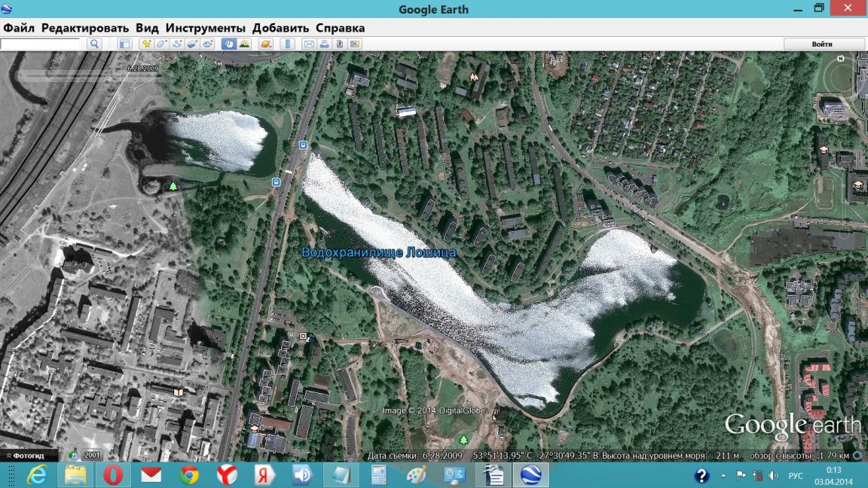Toggle the sidebar panel visibility
The image size is (868, 488).
coord(124,44)
